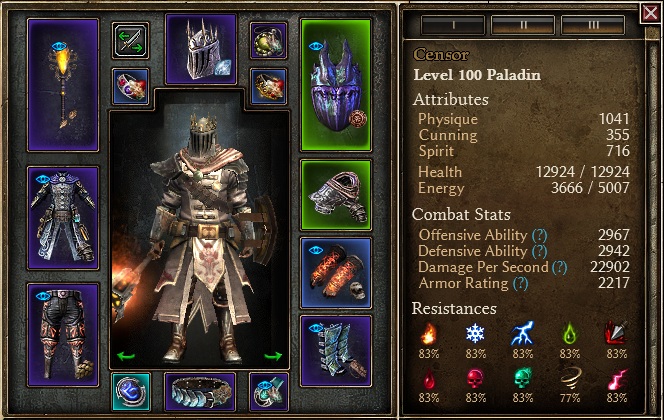Toggle eye icon on chest armor
The height and width of the screenshot is (420, 664).
click(43, 180)
